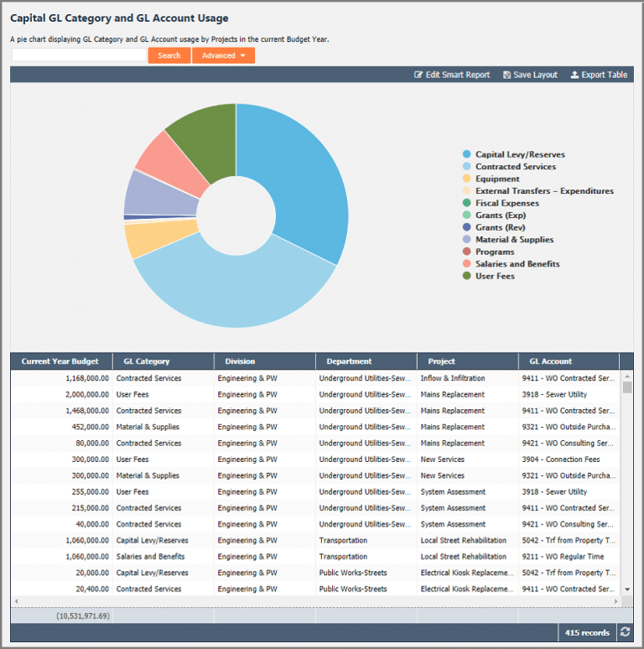
Task: Refresh the table using the refresh icon
Action: click(624, 632)
